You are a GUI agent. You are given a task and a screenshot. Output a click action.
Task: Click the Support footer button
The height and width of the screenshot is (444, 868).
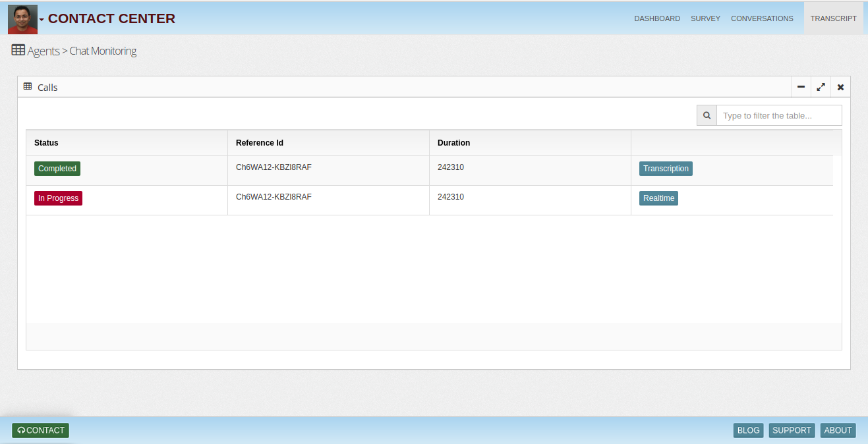(792, 430)
